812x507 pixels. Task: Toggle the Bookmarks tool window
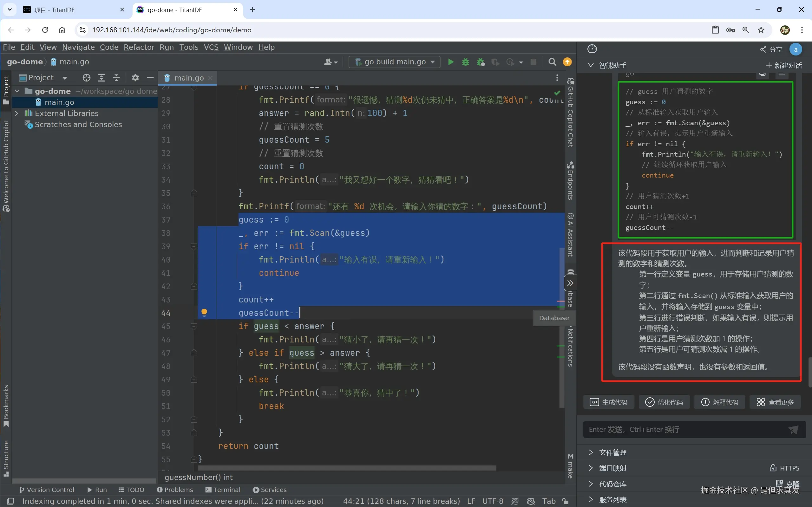pyautogui.click(x=6, y=406)
